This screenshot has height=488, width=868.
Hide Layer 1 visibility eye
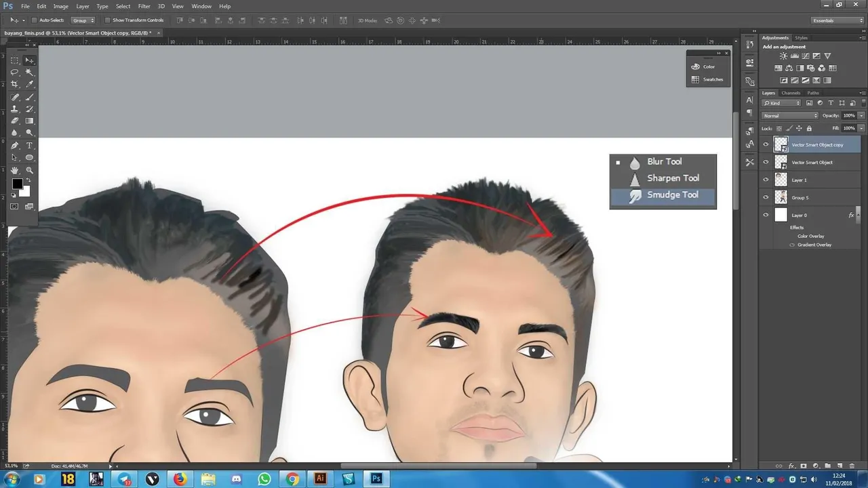[x=766, y=180]
